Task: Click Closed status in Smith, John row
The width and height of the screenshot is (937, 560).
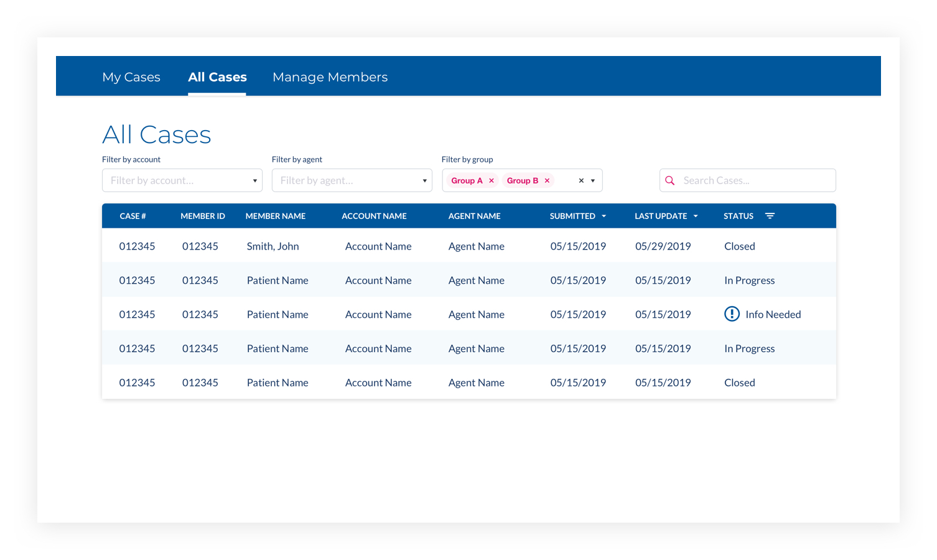Action: point(739,246)
